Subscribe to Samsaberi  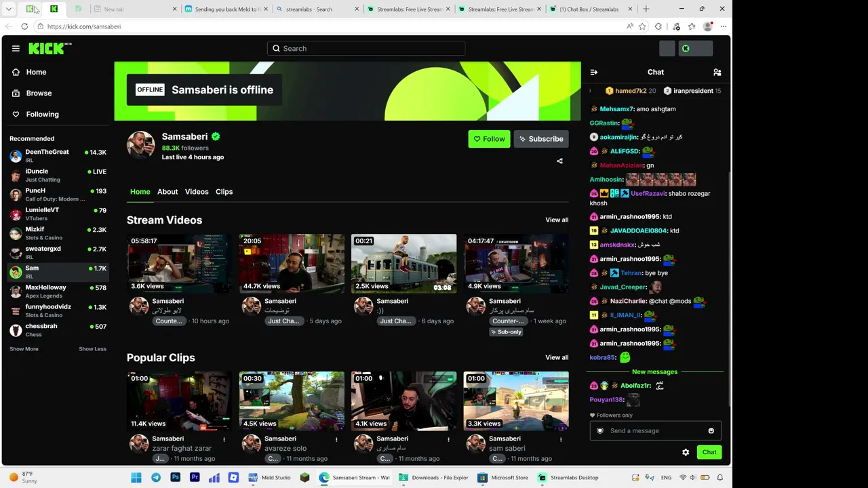click(x=541, y=139)
